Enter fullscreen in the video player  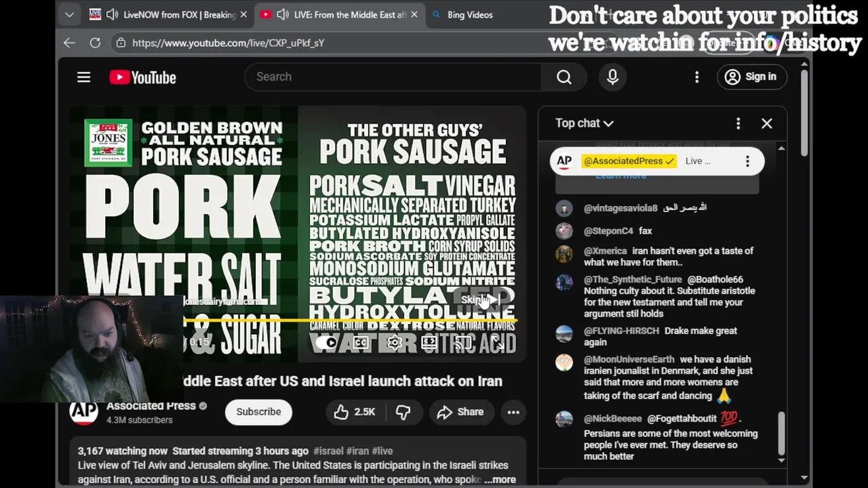click(x=498, y=342)
